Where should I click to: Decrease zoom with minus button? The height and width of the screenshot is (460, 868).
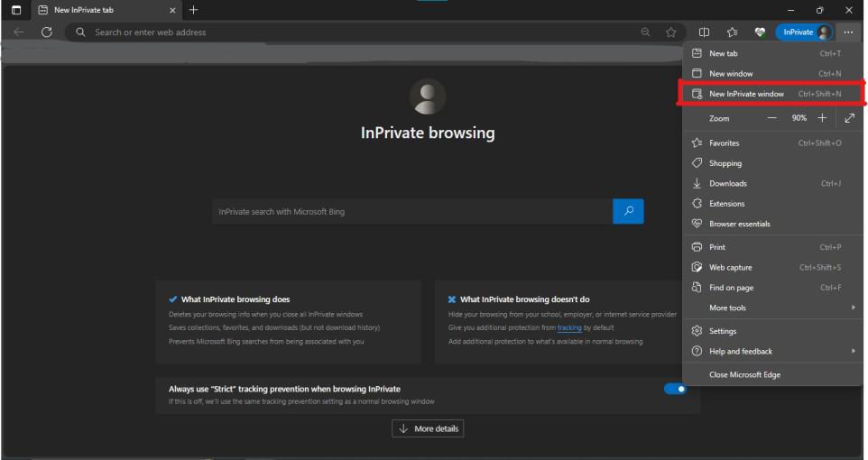[x=771, y=118]
